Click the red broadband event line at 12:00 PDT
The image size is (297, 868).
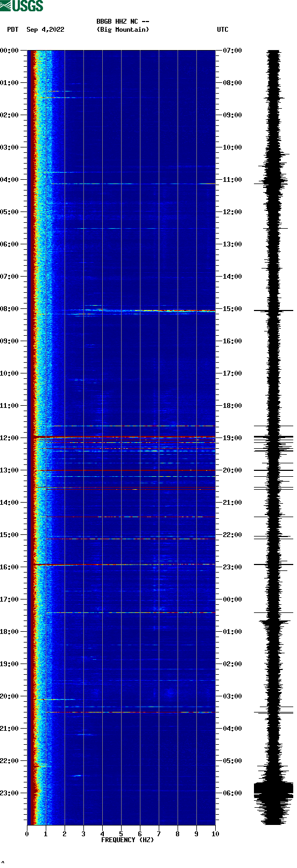click(x=124, y=436)
